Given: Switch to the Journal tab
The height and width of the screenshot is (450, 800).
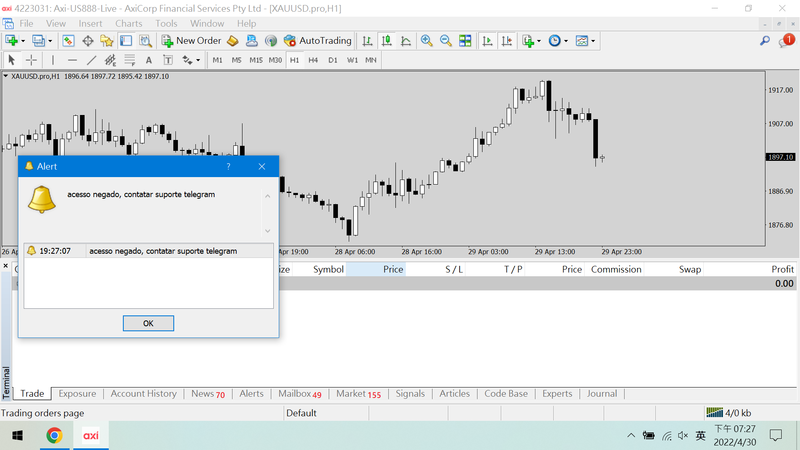Looking at the screenshot, I should 602,393.
